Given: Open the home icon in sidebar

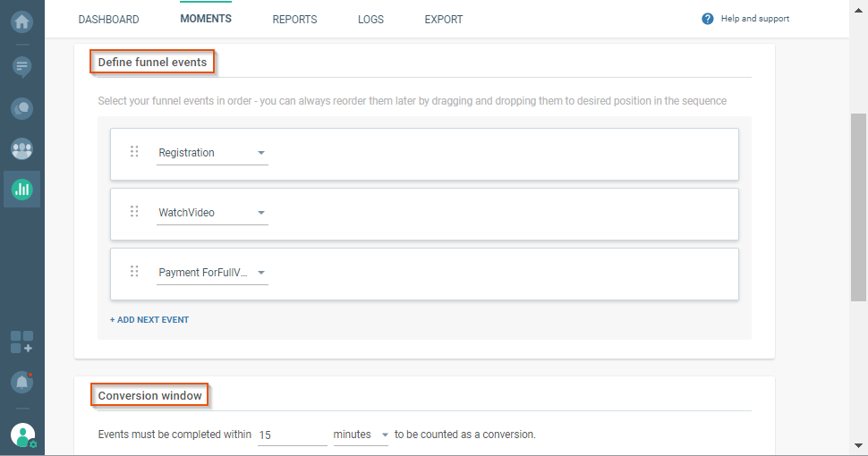Looking at the screenshot, I should pyautogui.click(x=21, y=20).
